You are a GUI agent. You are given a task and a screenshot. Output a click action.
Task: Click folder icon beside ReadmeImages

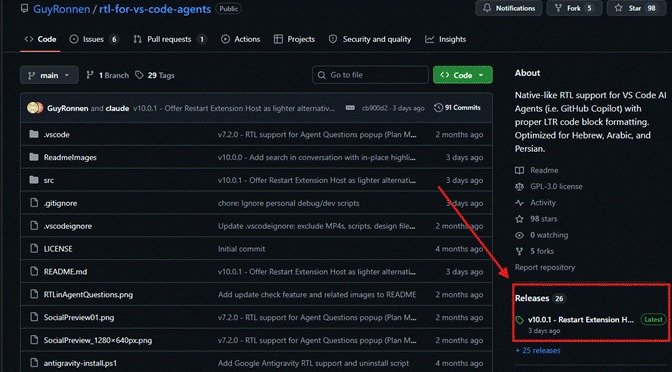[34, 157]
